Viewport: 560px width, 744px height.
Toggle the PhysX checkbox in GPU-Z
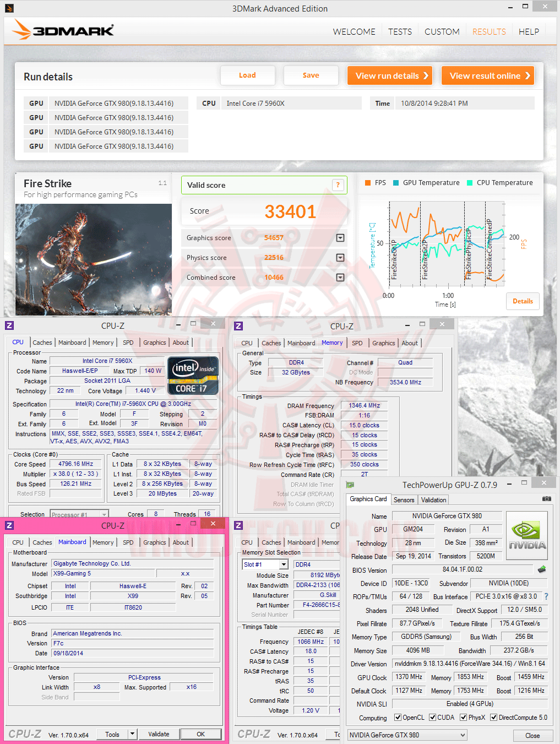(464, 718)
